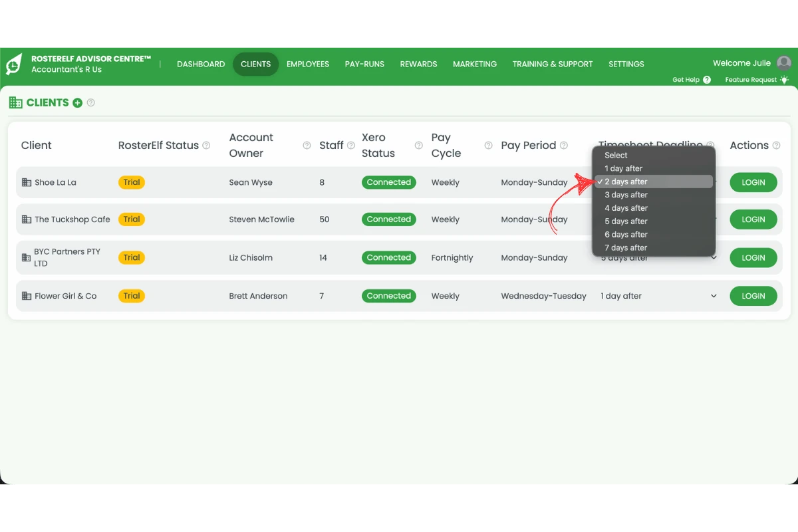Viewport: 798px width, 532px height.
Task: Open the Settings section
Action: click(626, 65)
